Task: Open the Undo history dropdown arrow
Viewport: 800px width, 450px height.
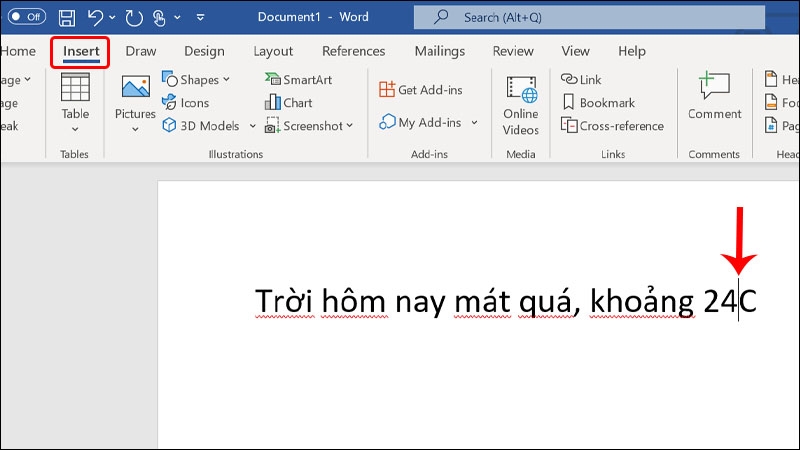Action: (x=112, y=17)
